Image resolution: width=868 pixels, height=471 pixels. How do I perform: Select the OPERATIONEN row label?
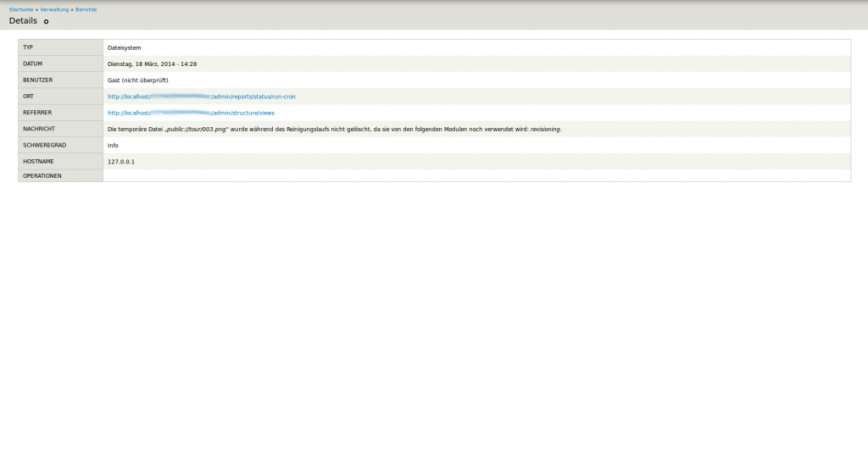[42, 175]
